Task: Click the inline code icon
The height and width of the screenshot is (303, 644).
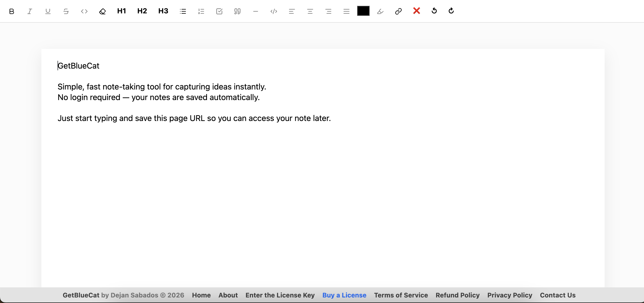Action: tap(84, 11)
